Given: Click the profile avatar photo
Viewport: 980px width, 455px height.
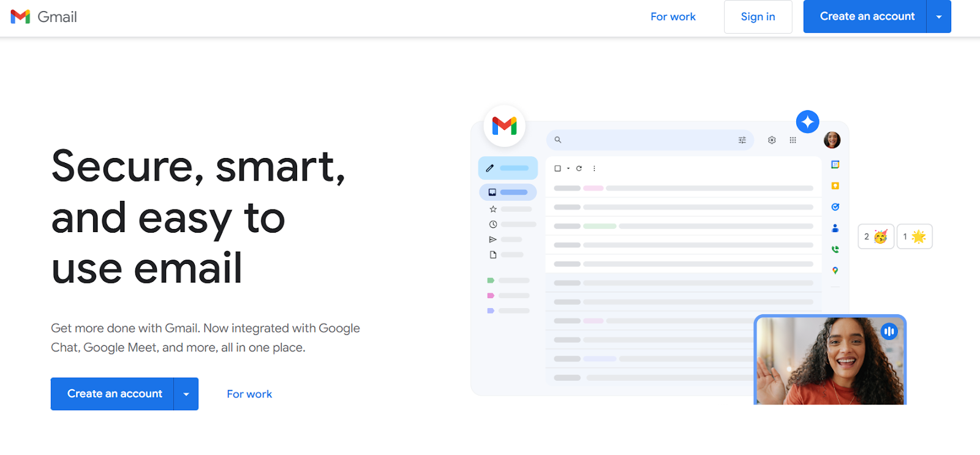Looking at the screenshot, I should [832, 140].
